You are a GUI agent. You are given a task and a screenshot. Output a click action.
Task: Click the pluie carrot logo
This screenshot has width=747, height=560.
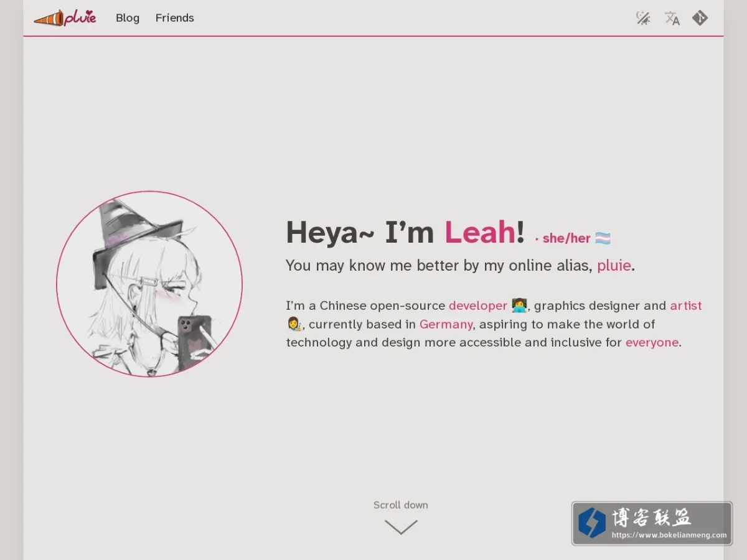(x=65, y=18)
